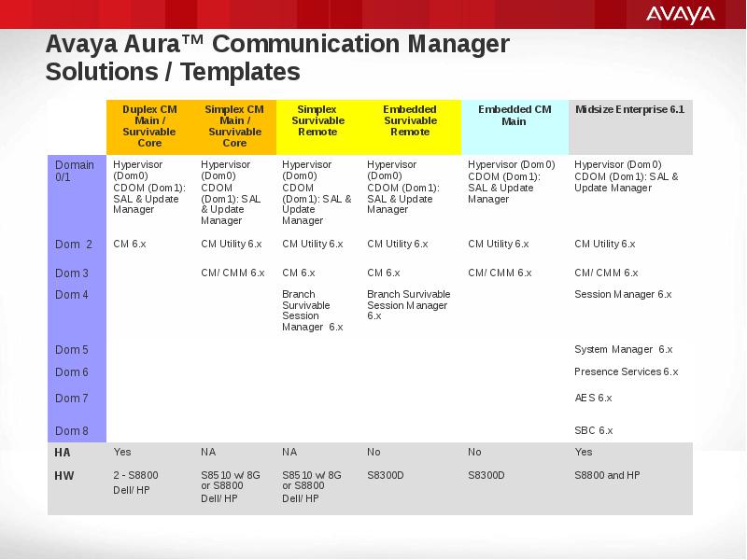Select 'Branch Survivable Session Manager' under Embedded Survivable Remote

(x=408, y=305)
